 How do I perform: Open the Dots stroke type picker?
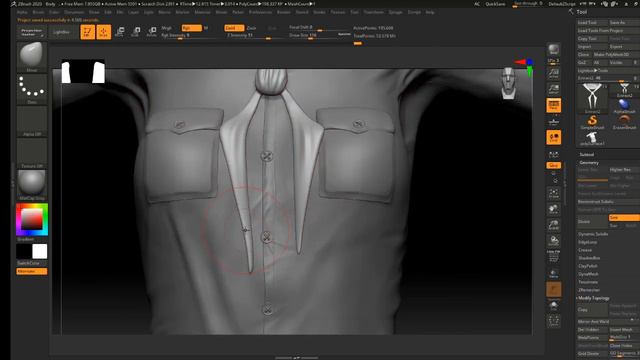coord(32,89)
